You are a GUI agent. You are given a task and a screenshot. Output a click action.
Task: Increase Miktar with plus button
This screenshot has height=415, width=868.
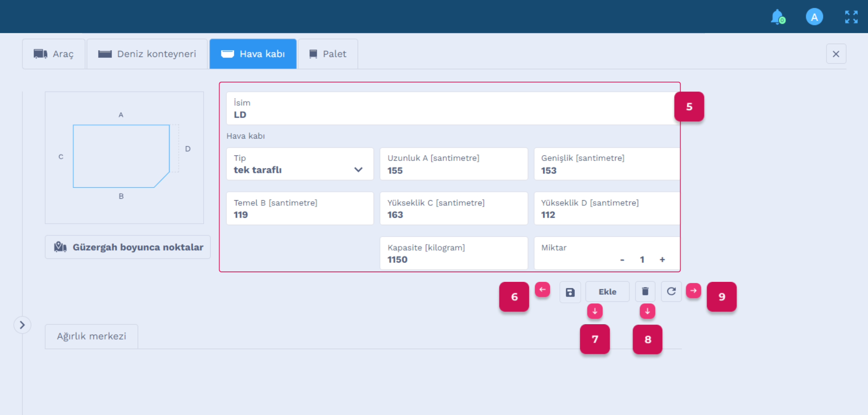pyautogui.click(x=662, y=260)
